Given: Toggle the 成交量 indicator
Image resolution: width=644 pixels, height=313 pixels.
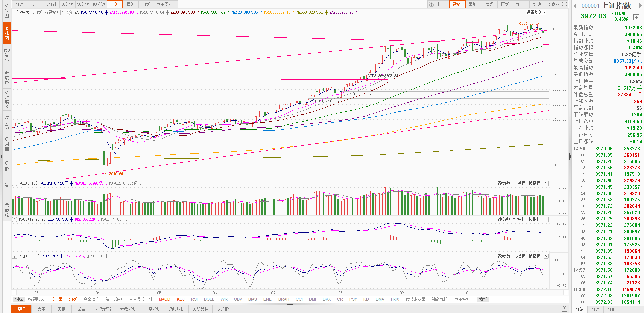Looking at the screenshot, I should point(56,299).
